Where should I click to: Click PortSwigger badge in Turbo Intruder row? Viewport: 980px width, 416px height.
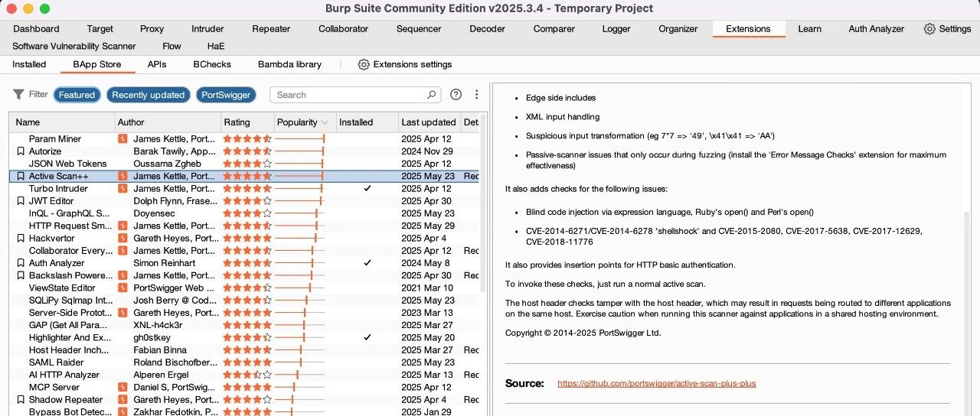(x=122, y=188)
